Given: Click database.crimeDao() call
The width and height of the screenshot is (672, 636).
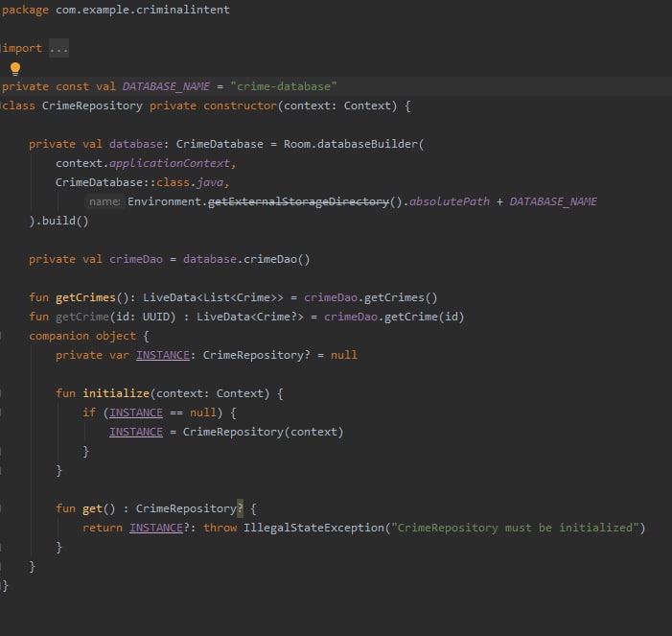Looking at the screenshot, I should [x=246, y=259].
